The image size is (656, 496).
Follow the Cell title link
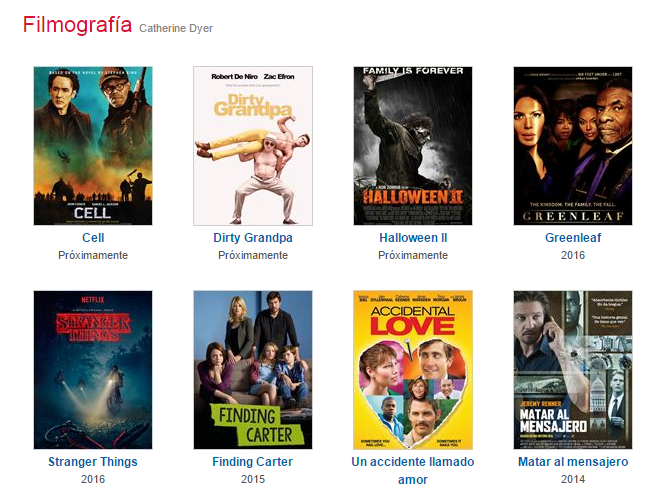pyautogui.click(x=93, y=238)
